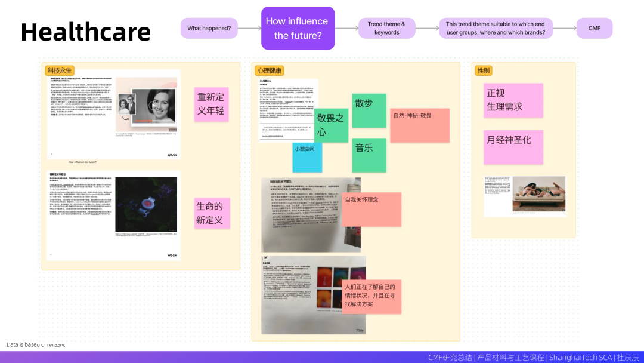Select the end user groups and brands step
This screenshot has height=363, width=644.
tap(496, 28)
